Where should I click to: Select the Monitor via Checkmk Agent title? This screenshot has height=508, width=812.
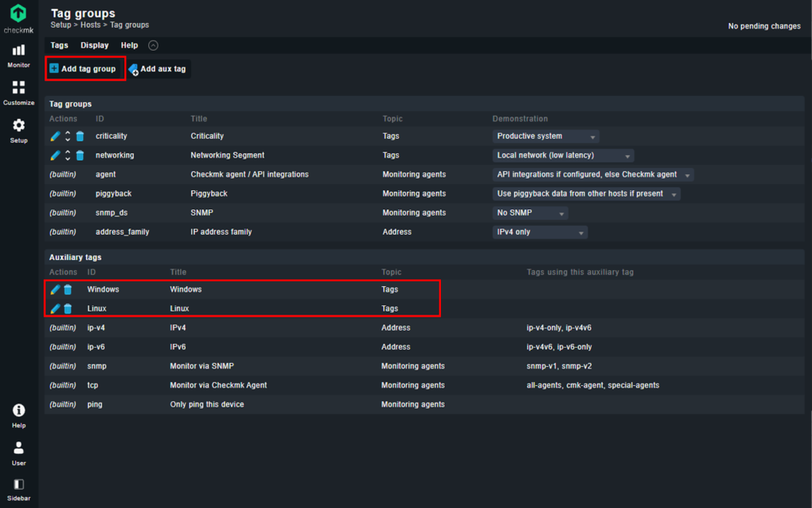coord(219,385)
